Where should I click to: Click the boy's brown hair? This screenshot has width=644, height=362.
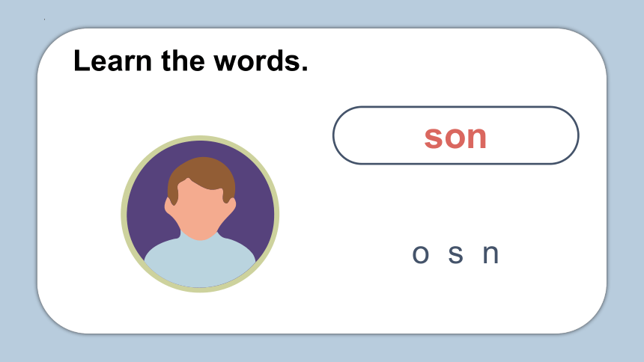coord(201,172)
